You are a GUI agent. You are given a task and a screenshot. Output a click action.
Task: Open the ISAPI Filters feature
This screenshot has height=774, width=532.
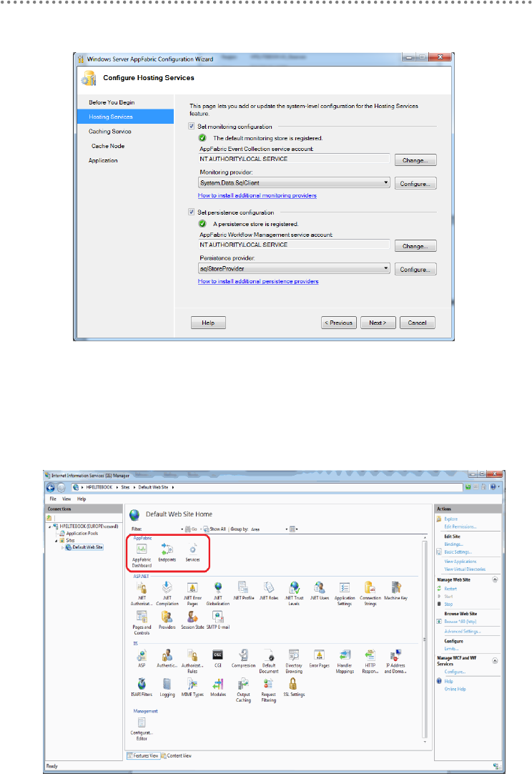pos(142,687)
